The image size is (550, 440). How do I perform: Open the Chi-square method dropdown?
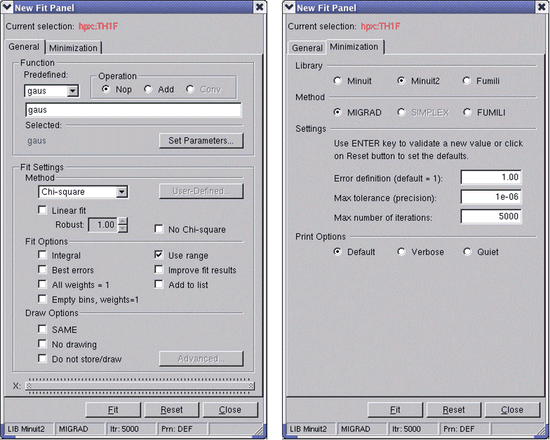point(122,192)
